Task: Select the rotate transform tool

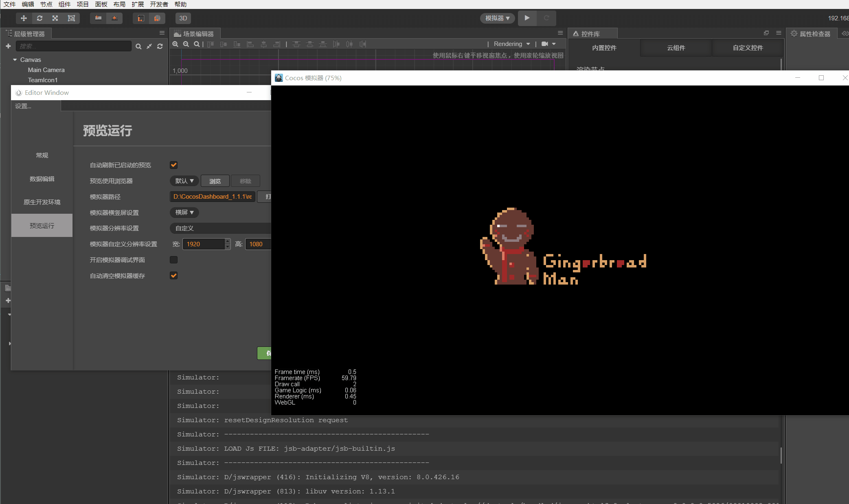Action: (39, 18)
